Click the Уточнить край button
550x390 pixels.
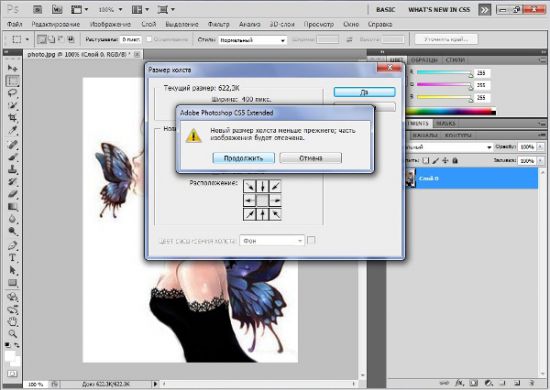(x=446, y=39)
